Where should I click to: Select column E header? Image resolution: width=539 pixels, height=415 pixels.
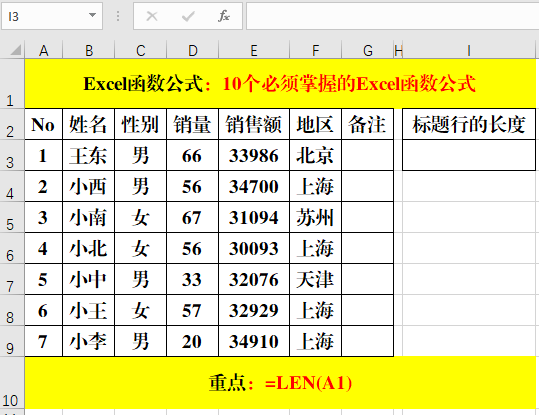point(254,50)
